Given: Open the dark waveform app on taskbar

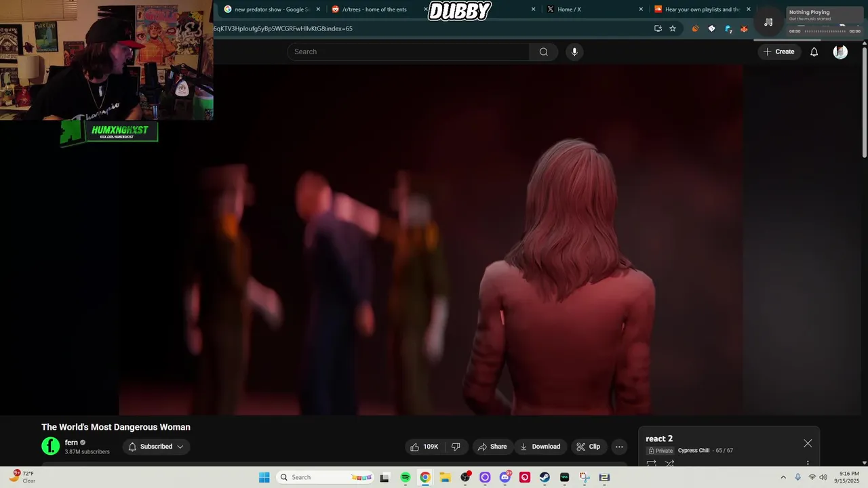Looking at the screenshot, I should click(564, 477).
